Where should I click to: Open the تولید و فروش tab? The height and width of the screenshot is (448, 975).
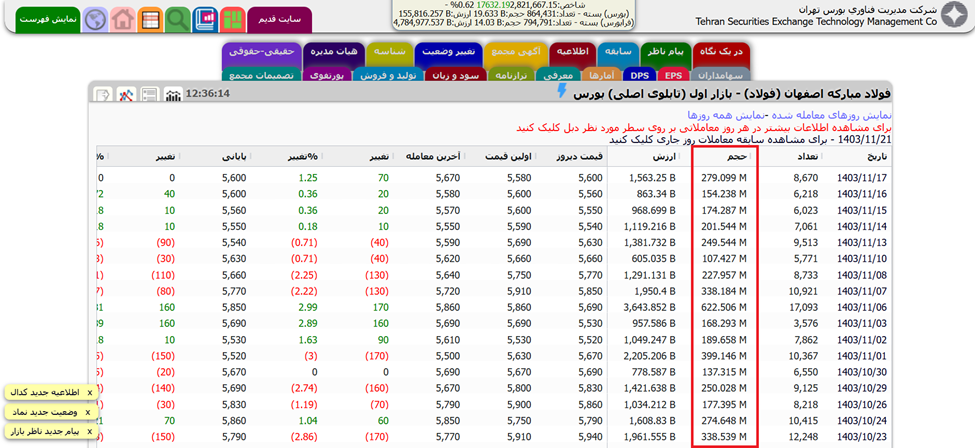pyautogui.click(x=388, y=75)
